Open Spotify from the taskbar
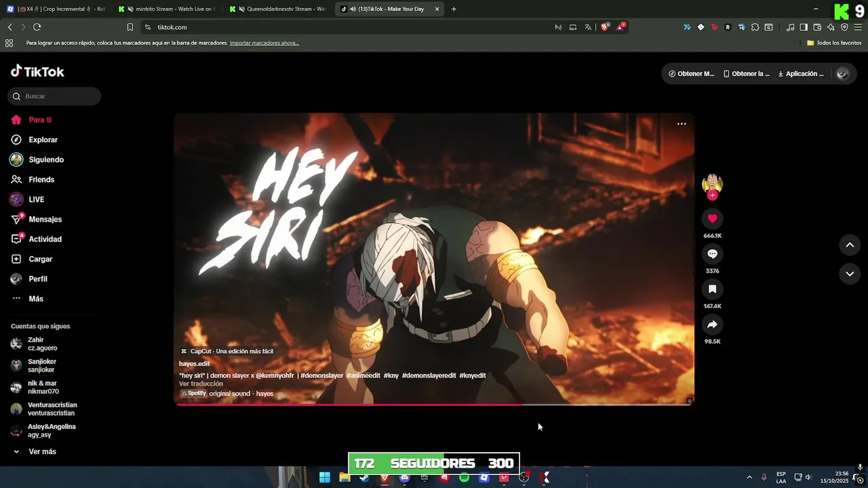 click(x=464, y=477)
